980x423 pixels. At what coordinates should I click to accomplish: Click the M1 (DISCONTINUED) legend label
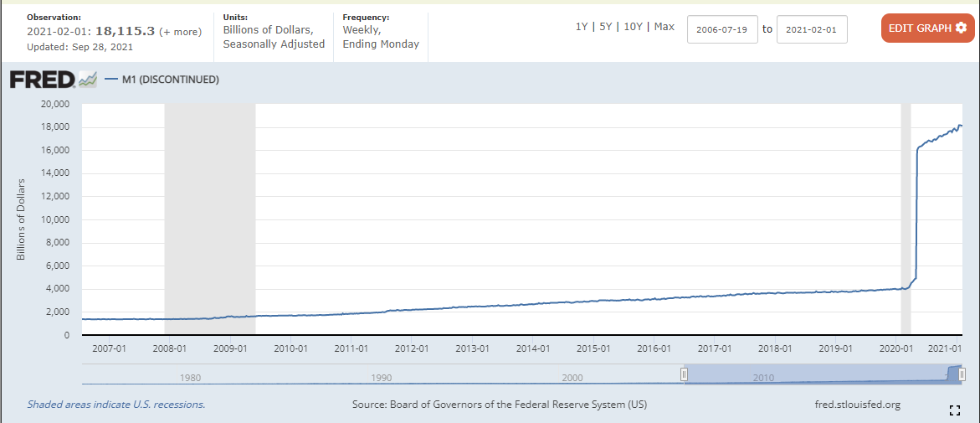[170, 80]
